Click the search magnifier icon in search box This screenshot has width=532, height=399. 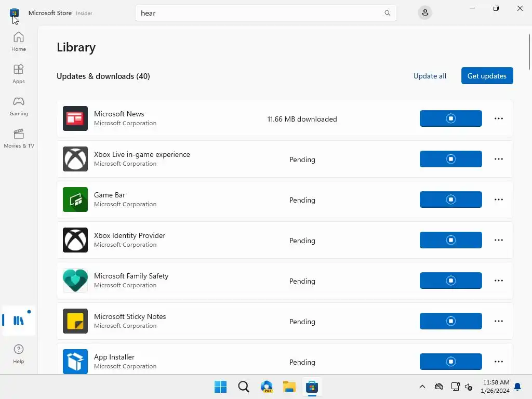387,13
